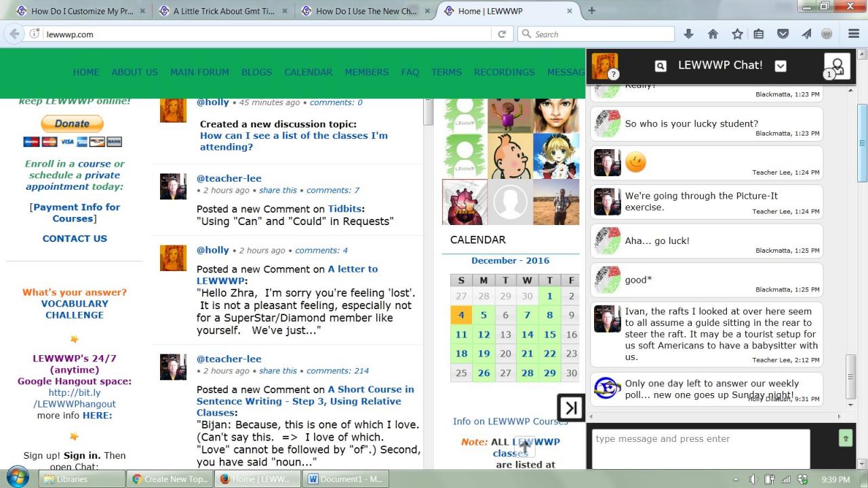The image size is (868, 488).
Task: Open the 'comments: 214' link
Action: tap(338, 371)
